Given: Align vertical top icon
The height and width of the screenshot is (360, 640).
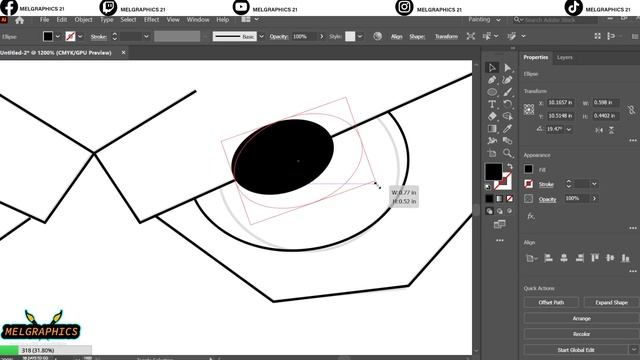Looking at the screenshot, I should pyautogui.click(x=595, y=258).
